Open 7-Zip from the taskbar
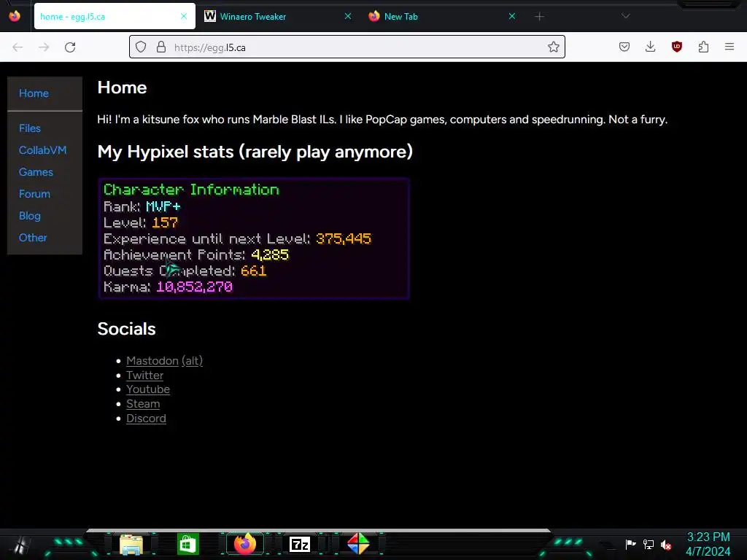The image size is (747, 560). point(300,544)
